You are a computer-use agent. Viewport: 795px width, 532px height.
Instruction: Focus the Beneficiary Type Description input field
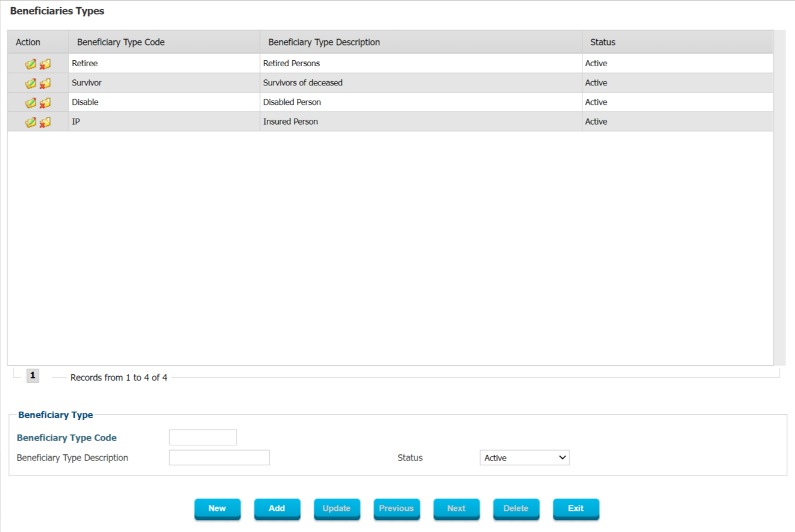click(219, 457)
